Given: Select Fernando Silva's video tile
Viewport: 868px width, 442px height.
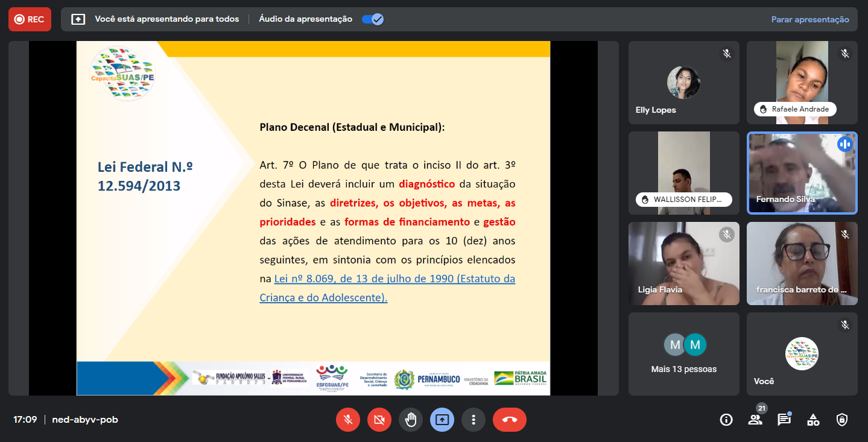Looking at the screenshot, I should click(x=802, y=173).
